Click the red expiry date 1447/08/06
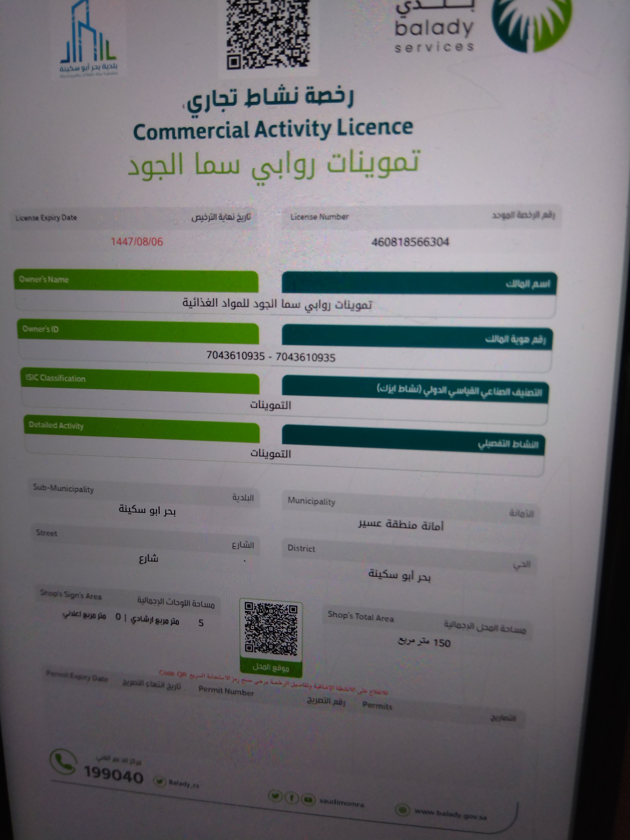The image size is (630, 840). pos(137,241)
